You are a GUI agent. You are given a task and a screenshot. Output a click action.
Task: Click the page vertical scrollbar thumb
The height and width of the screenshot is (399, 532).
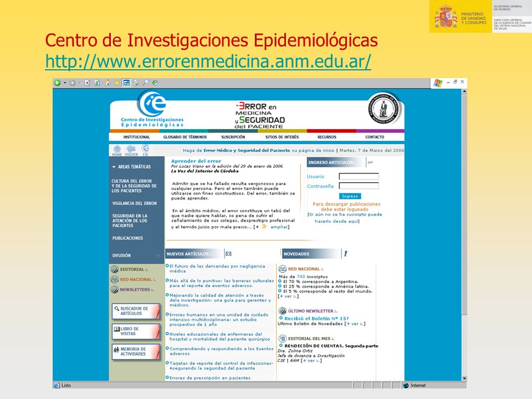click(x=464, y=204)
